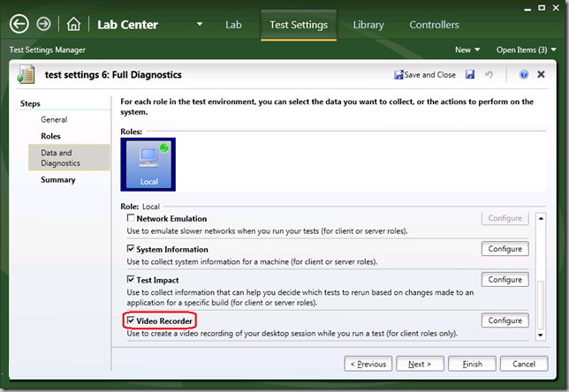This screenshot has height=392, width=569.
Task: Select the Local role thumbnail
Action: 148,164
